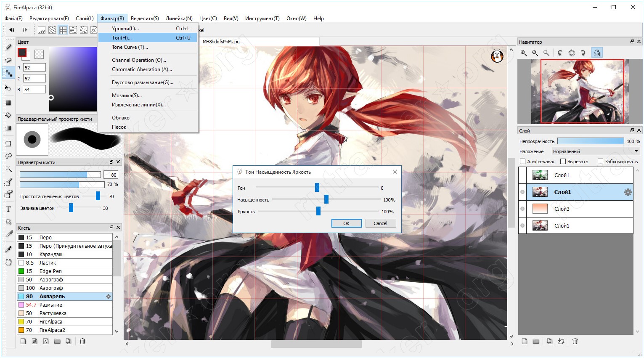Add new brush in Кисть panel
644x358 pixels.
23,341
